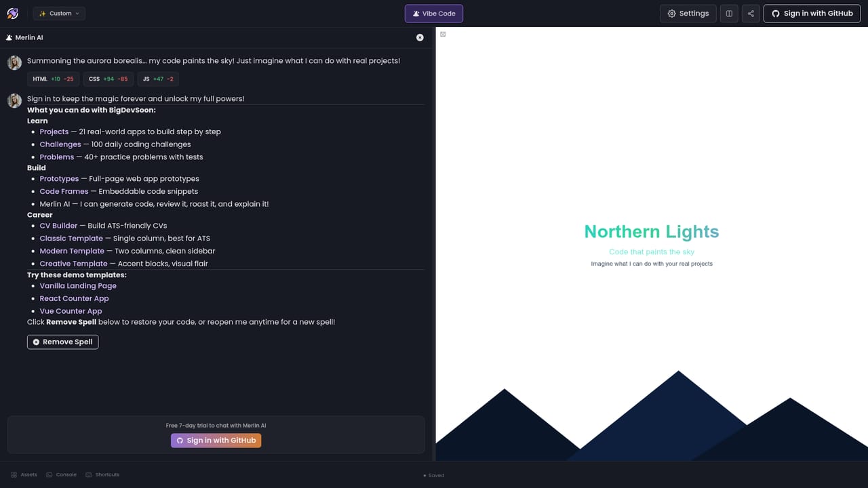Load the Vue Counter App demo
Viewport: 868px width, 488px height.
[71, 311]
